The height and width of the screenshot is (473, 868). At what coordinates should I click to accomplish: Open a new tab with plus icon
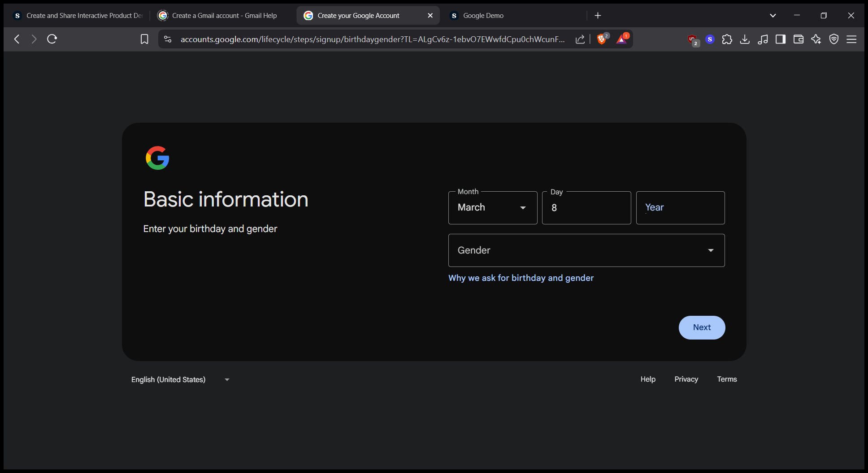tap(598, 16)
